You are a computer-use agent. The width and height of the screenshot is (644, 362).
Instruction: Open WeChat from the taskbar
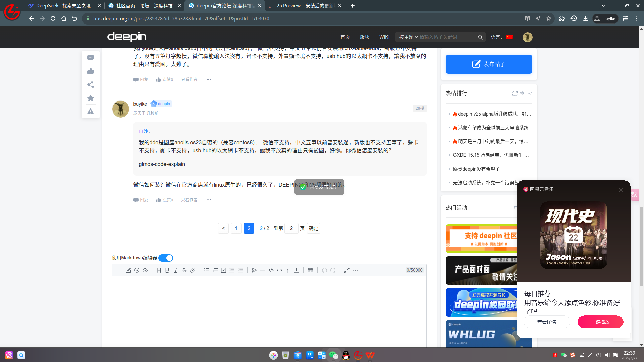pos(334,355)
